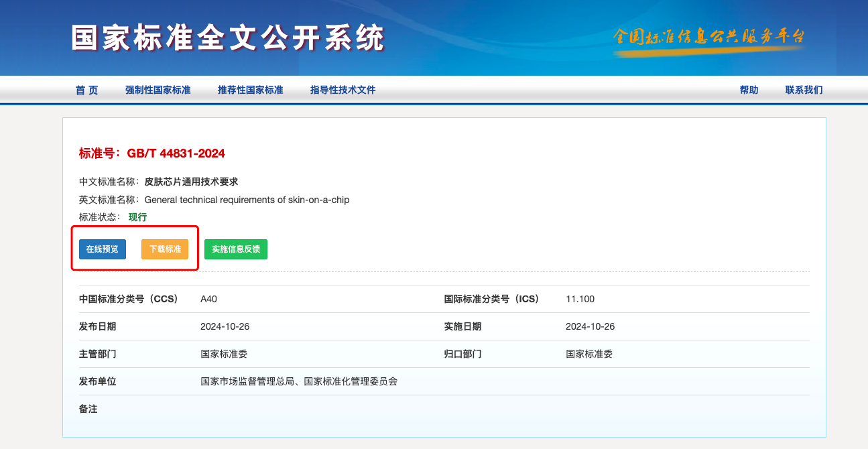868x449 pixels.
Task: Click the ICS value 11.100
Action: pyautogui.click(x=580, y=299)
